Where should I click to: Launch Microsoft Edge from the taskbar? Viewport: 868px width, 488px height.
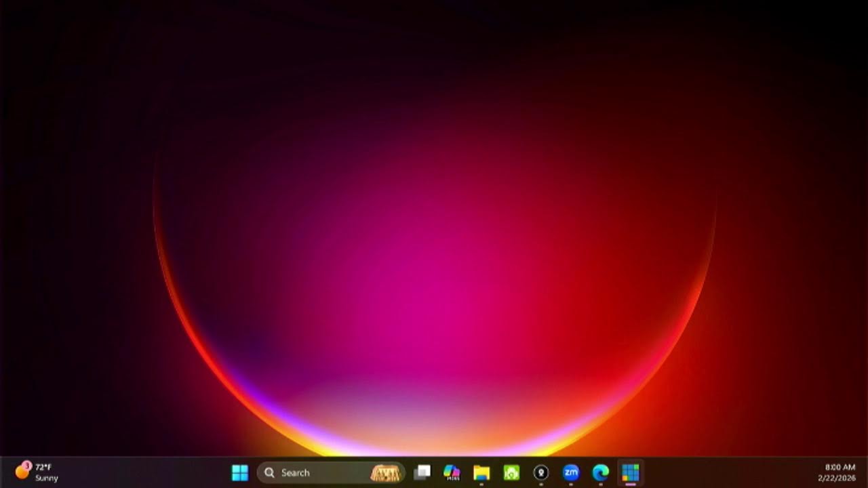(x=601, y=472)
